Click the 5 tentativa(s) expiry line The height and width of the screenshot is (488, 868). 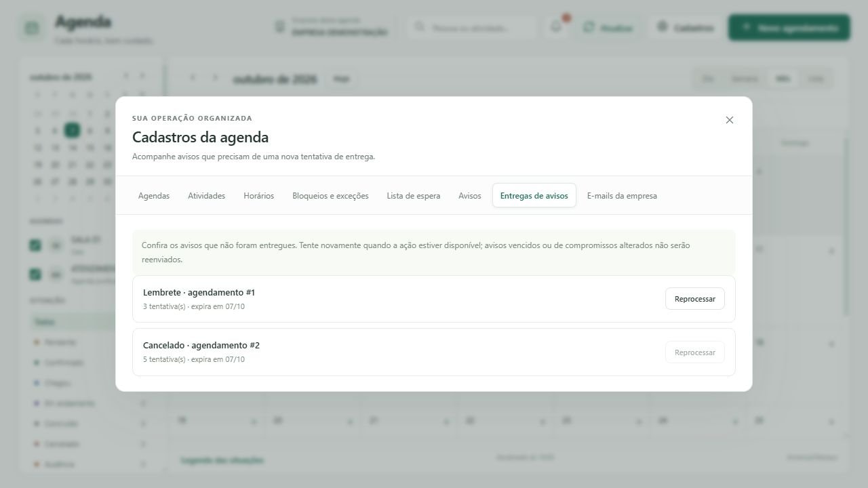click(x=194, y=360)
